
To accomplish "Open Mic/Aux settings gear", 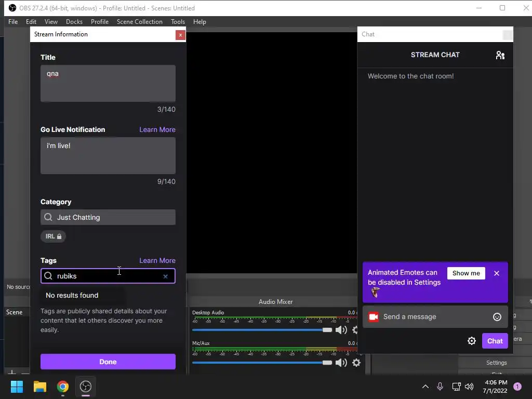I will pyautogui.click(x=356, y=363).
